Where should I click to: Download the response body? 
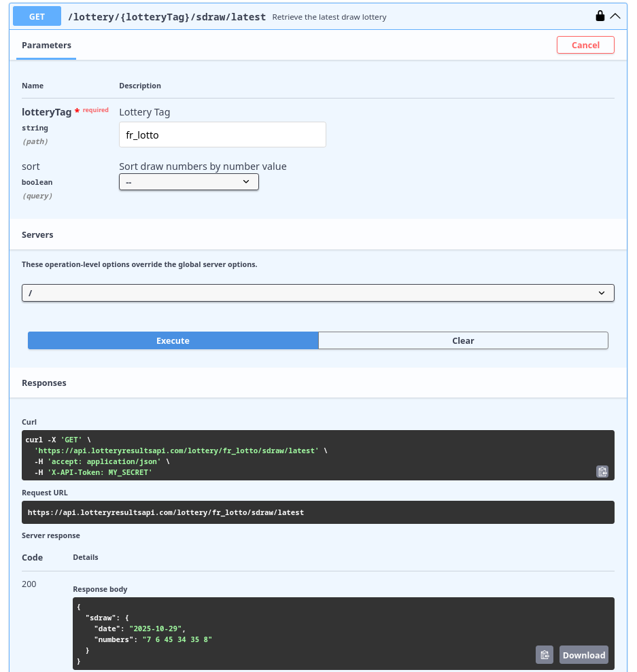(x=583, y=655)
